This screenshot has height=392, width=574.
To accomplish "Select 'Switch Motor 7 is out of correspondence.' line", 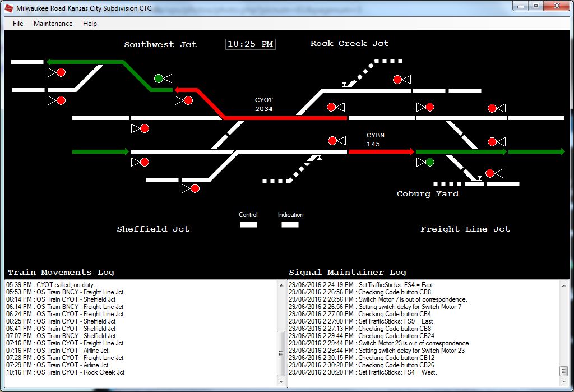I will [378, 299].
